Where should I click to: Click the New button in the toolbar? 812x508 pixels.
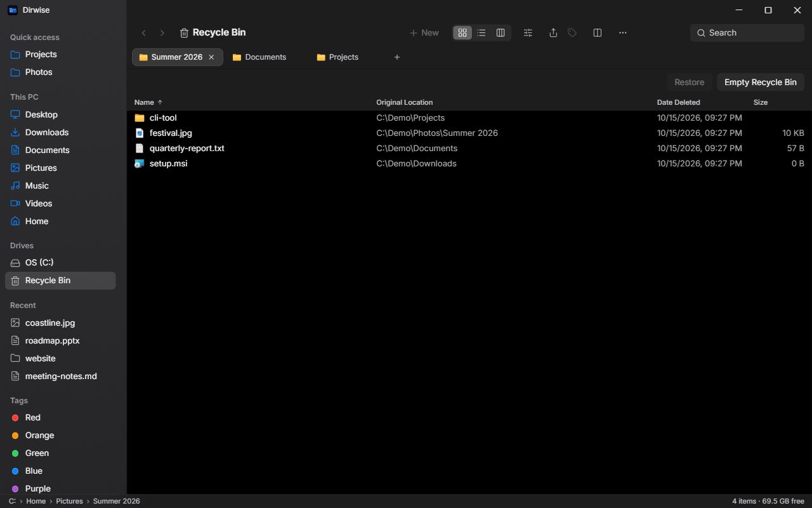point(424,33)
